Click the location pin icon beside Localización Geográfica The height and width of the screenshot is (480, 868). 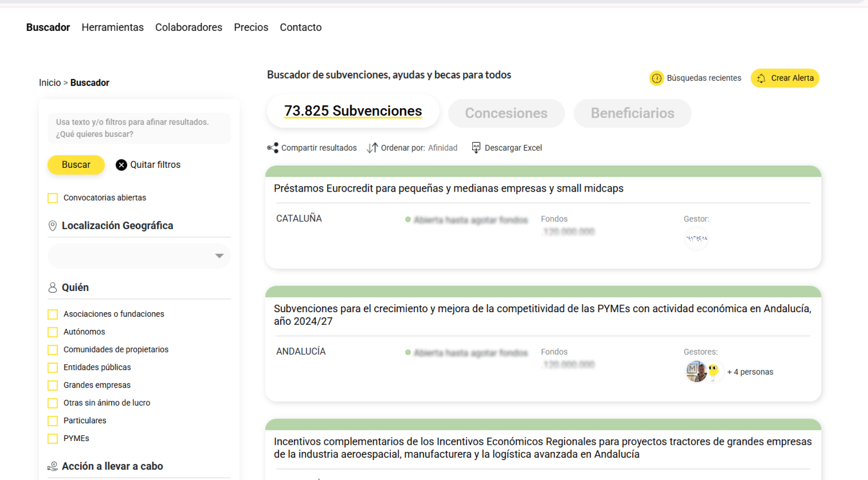point(52,225)
